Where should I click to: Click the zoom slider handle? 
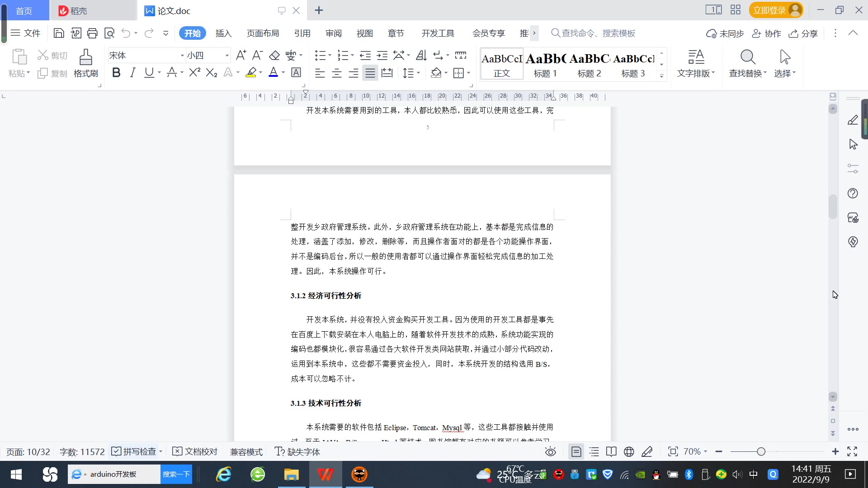click(x=761, y=451)
